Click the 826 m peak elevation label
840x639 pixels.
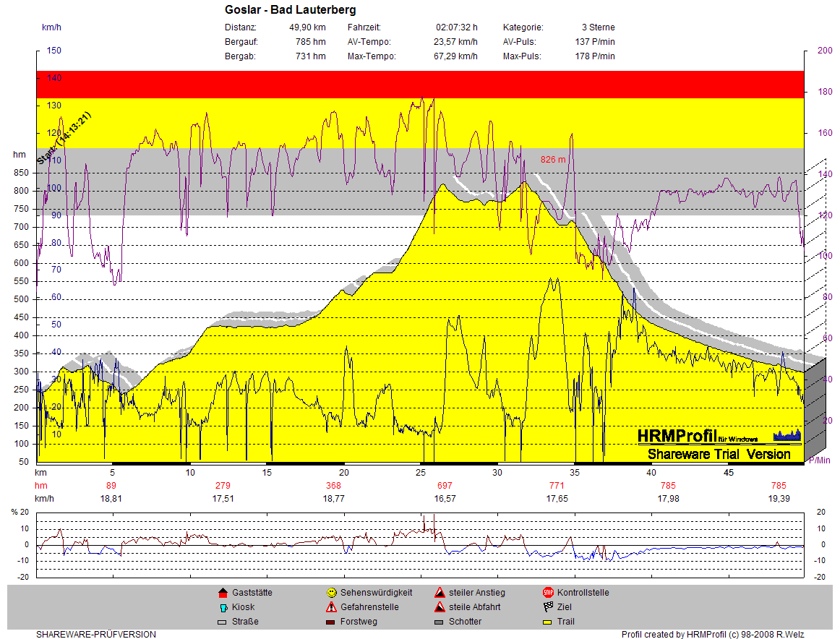coord(553,160)
